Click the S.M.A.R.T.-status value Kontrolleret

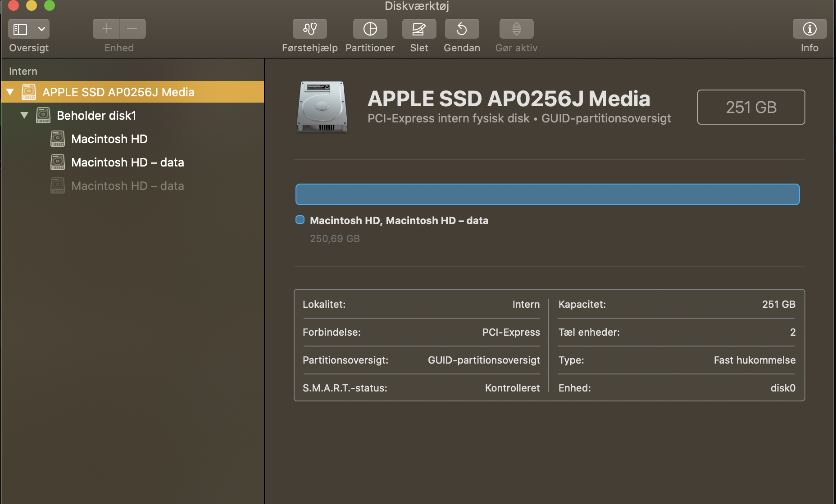pos(513,388)
